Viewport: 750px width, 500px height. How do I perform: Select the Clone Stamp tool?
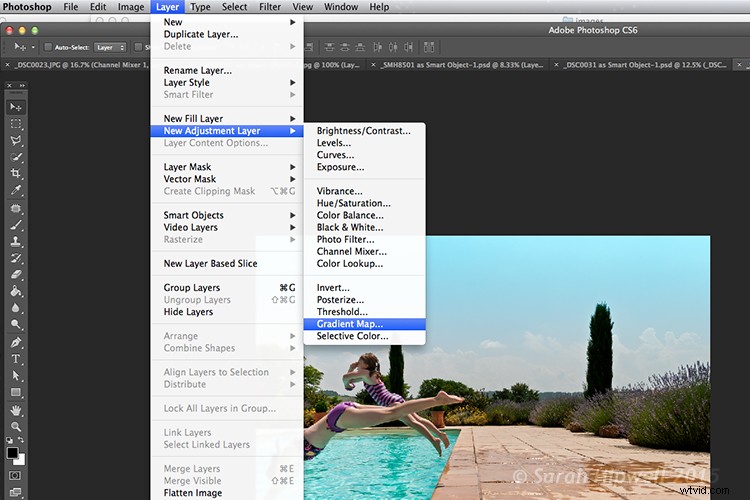click(16, 242)
